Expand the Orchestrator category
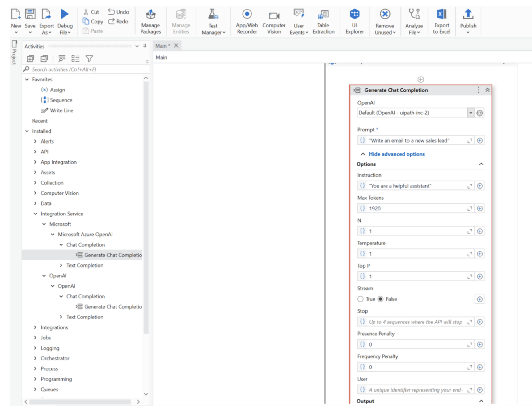The width and height of the screenshot is (532, 408). click(35, 358)
